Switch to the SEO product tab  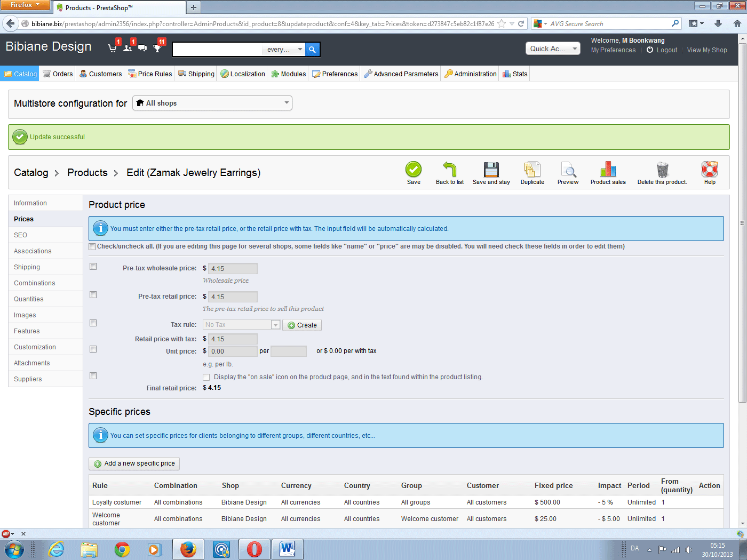(45, 235)
